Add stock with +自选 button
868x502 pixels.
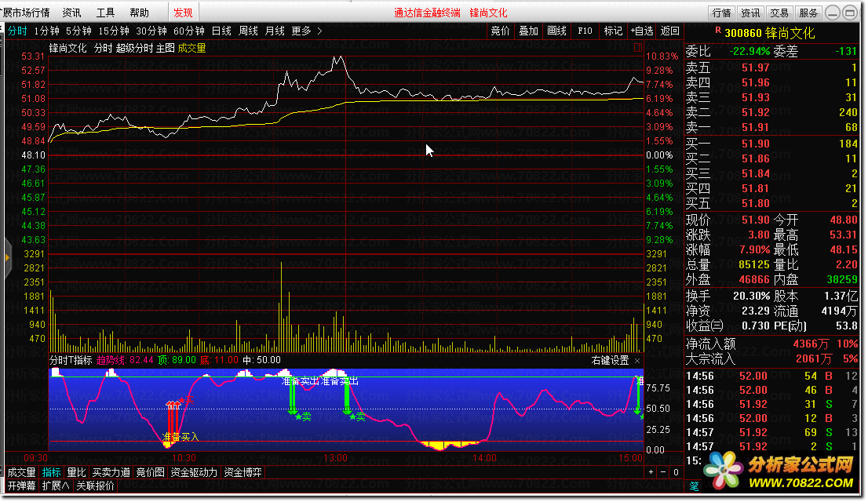[642, 31]
